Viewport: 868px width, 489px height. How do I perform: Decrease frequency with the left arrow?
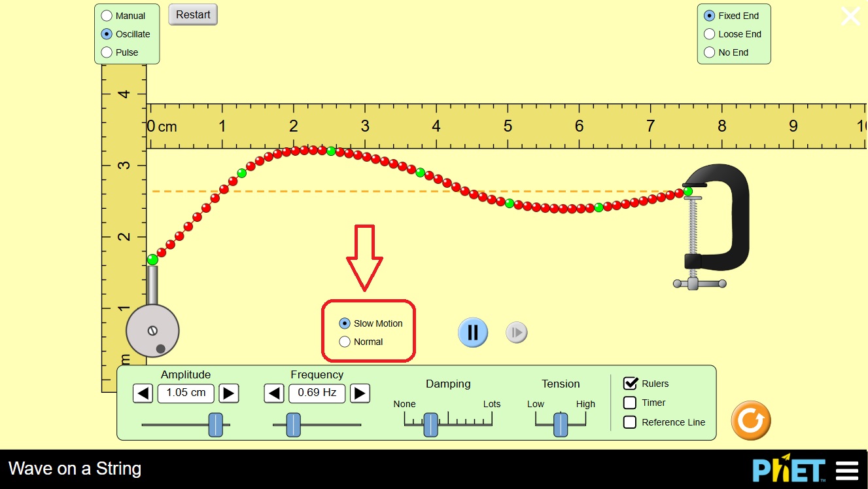[x=274, y=393]
